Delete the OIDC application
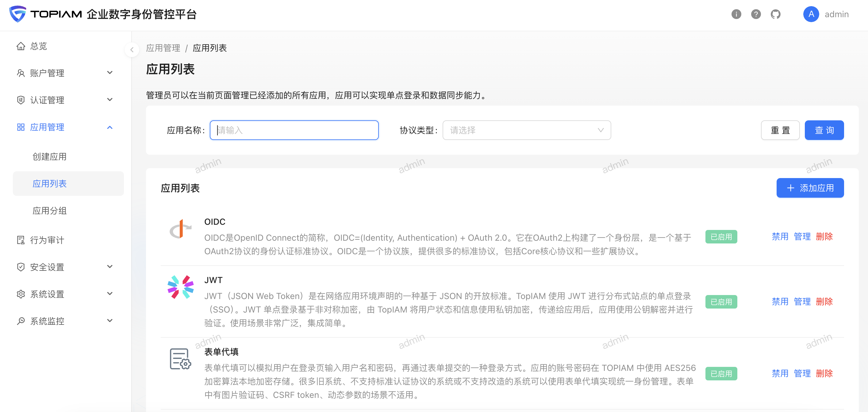 (x=824, y=236)
